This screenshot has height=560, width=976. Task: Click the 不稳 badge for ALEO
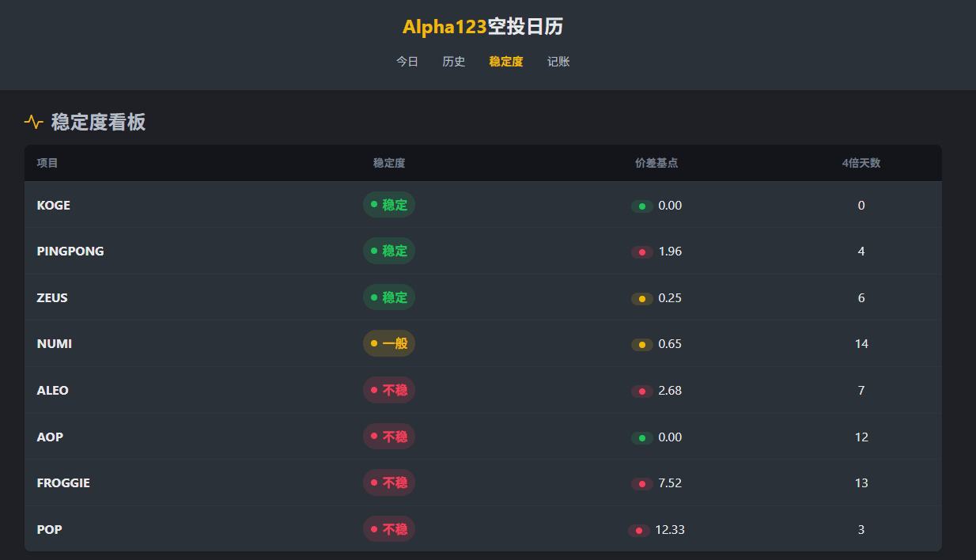tap(389, 390)
